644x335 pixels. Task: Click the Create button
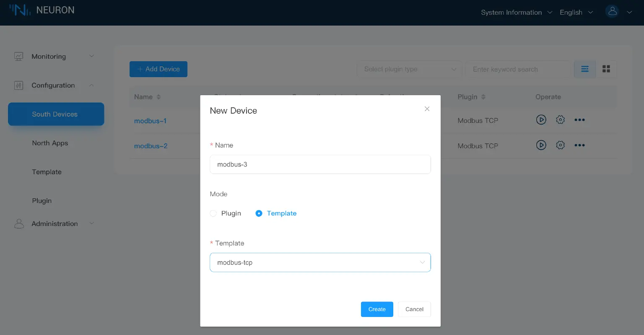(x=377, y=309)
